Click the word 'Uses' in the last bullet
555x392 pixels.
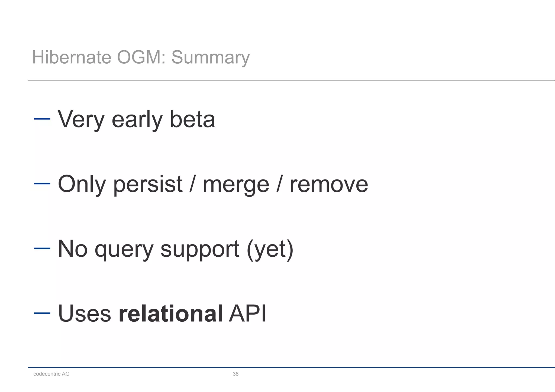[85, 313]
